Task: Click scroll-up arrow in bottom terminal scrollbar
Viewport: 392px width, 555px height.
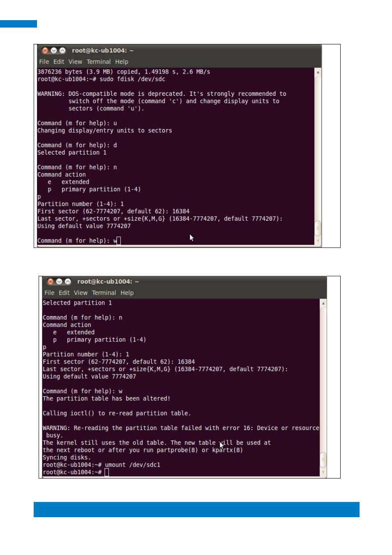Action: (323, 303)
